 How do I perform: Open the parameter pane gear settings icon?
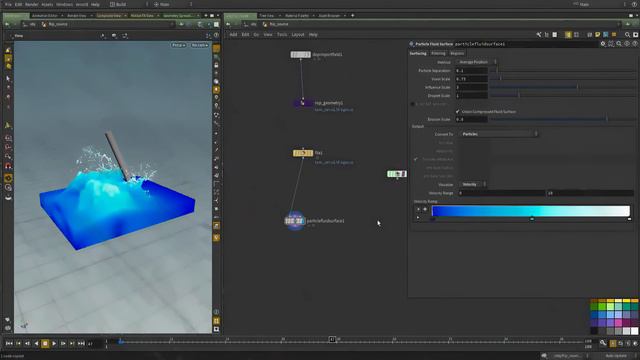(603, 44)
